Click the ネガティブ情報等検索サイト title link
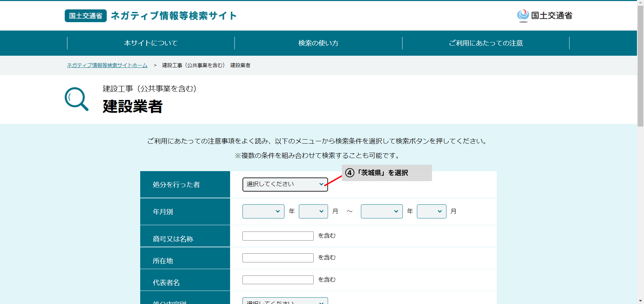644x304 pixels. pos(174,16)
